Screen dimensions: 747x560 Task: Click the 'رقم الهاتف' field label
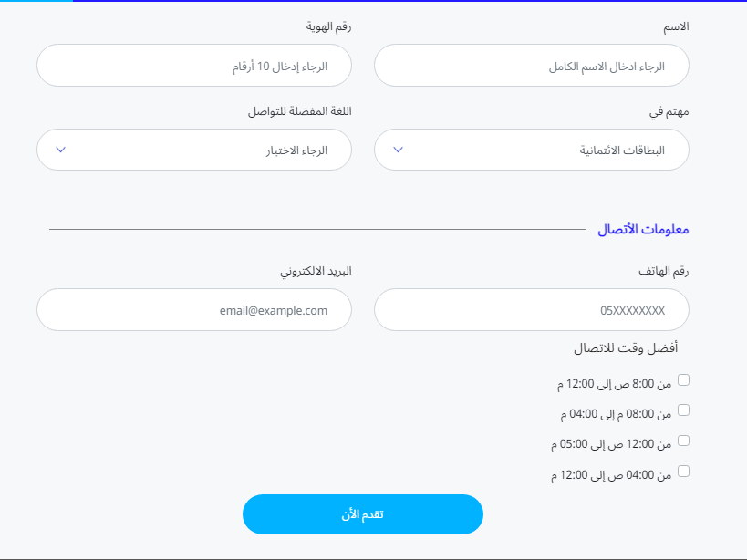[x=664, y=271]
